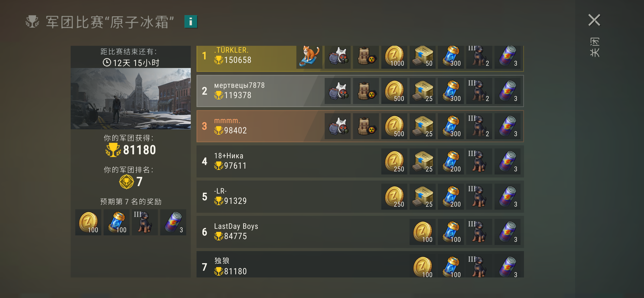The height and width of the screenshot is (298, 644).
Task: Tap the 100 coins in expected rewards
Action: pos(88,222)
